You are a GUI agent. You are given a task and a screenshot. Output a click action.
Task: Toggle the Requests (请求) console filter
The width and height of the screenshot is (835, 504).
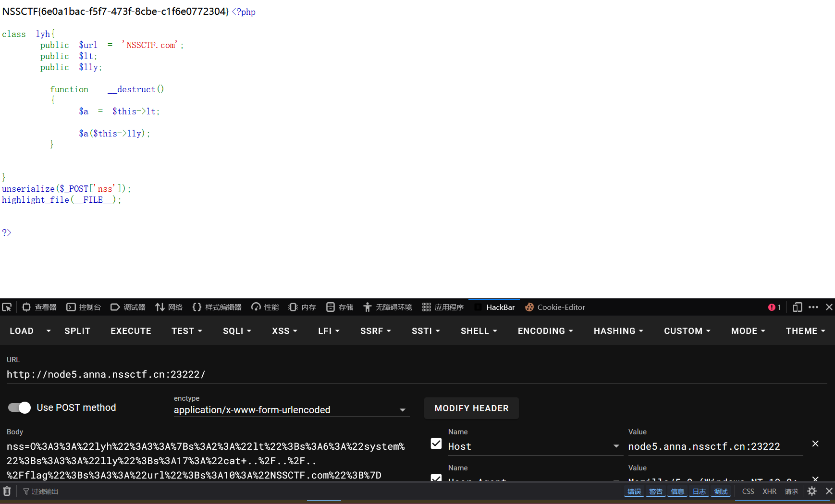[x=791, y=492]
